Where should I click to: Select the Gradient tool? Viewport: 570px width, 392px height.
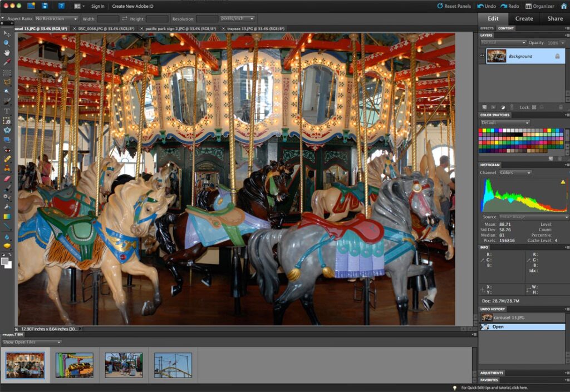[7, 216]
